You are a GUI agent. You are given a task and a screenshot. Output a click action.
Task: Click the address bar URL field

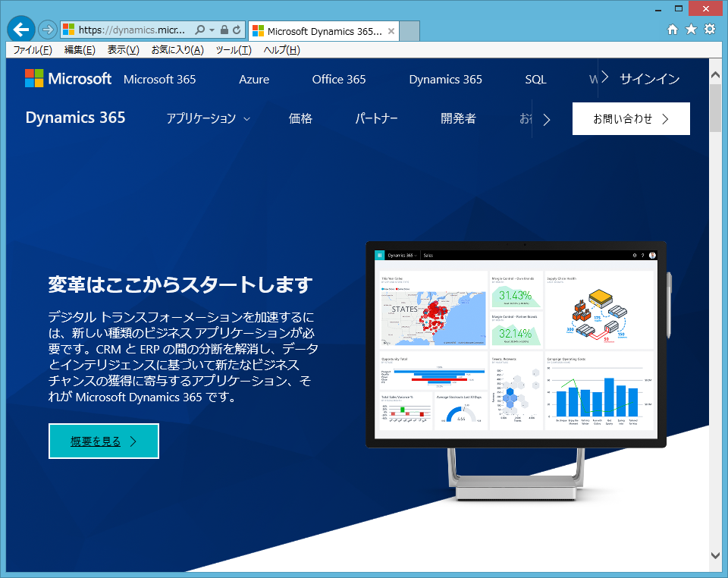click(132, 30)
